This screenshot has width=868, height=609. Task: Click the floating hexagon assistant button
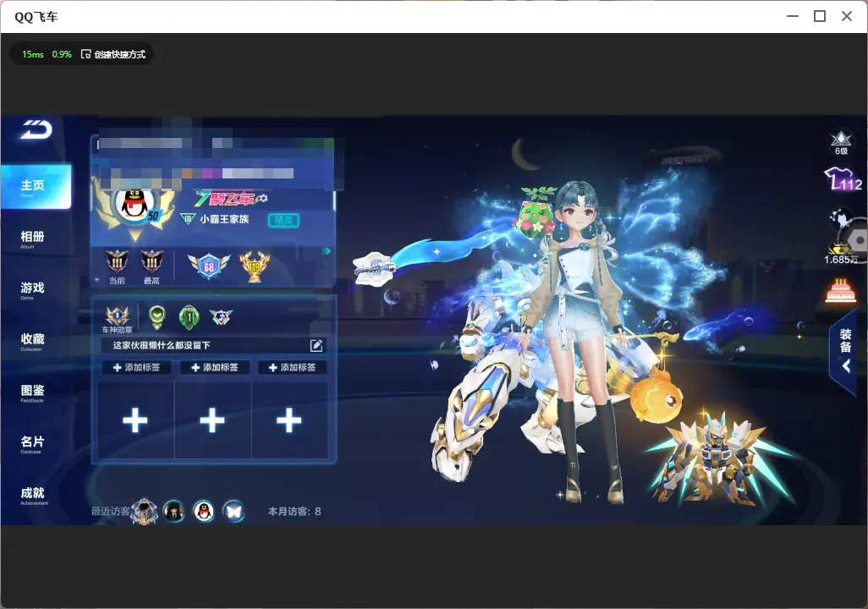pos(859,240)
